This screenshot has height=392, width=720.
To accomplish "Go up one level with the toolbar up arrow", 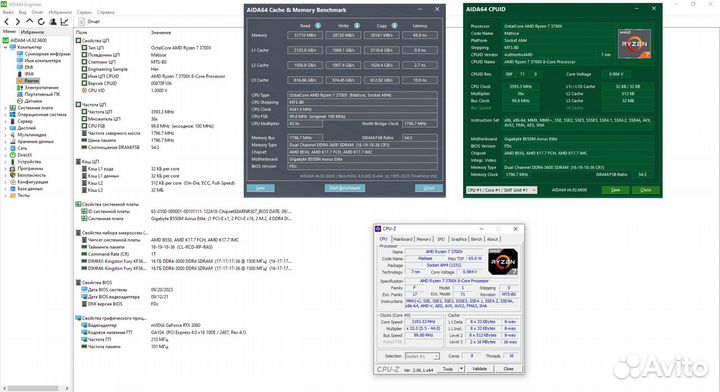I will (x=29, y=21).
